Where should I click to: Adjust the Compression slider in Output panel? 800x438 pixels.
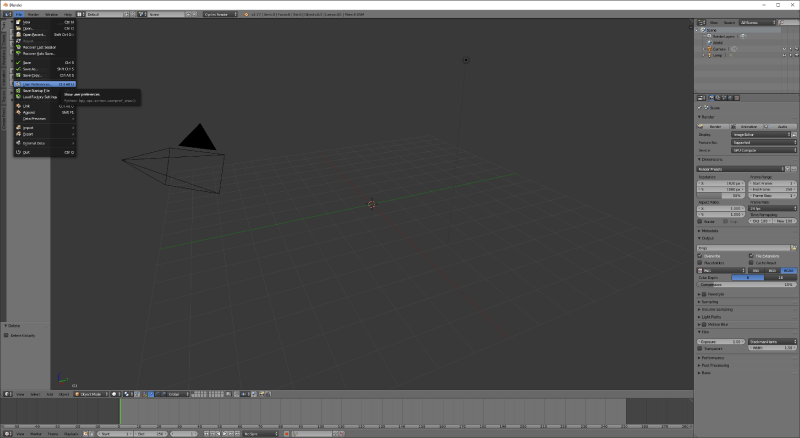(747, 284)
